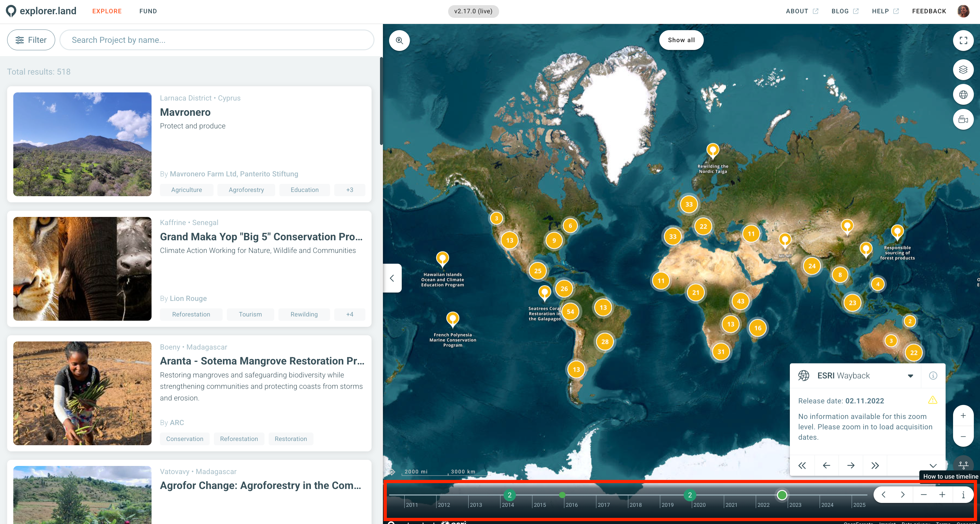Expand the +4 tags on Grand Maka Yop
980x524 pixels.
coord(349,314)
